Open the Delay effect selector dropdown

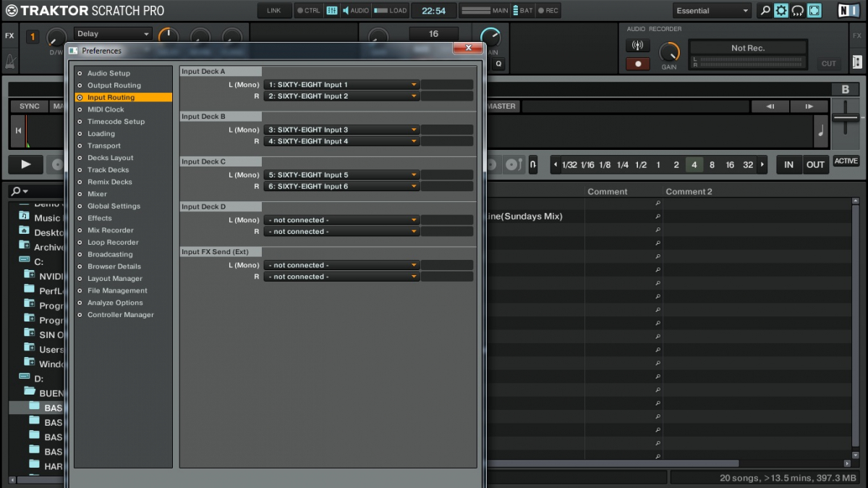113,34
